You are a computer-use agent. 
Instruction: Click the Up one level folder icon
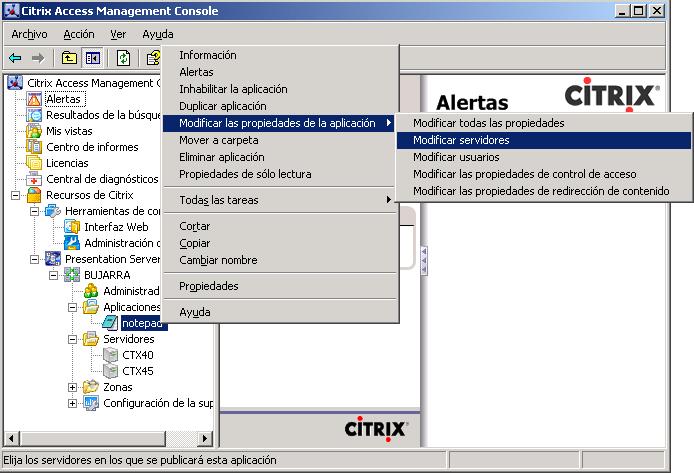pos(69,58)
